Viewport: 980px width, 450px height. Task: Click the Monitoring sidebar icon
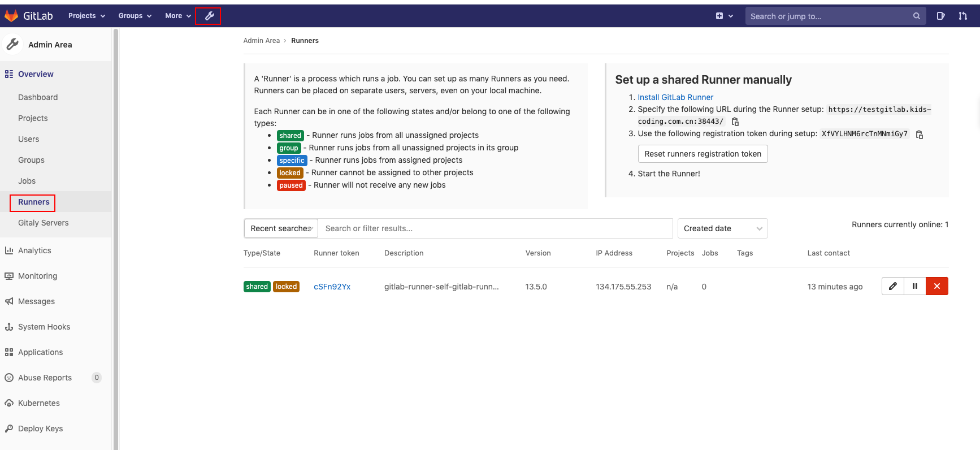tap(8, 276)
